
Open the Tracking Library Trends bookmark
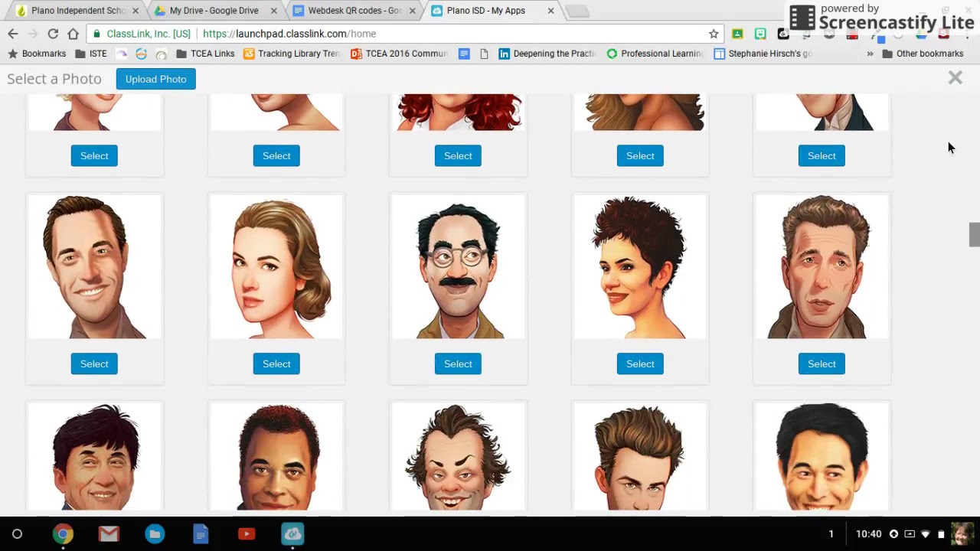tap(291, 54)
